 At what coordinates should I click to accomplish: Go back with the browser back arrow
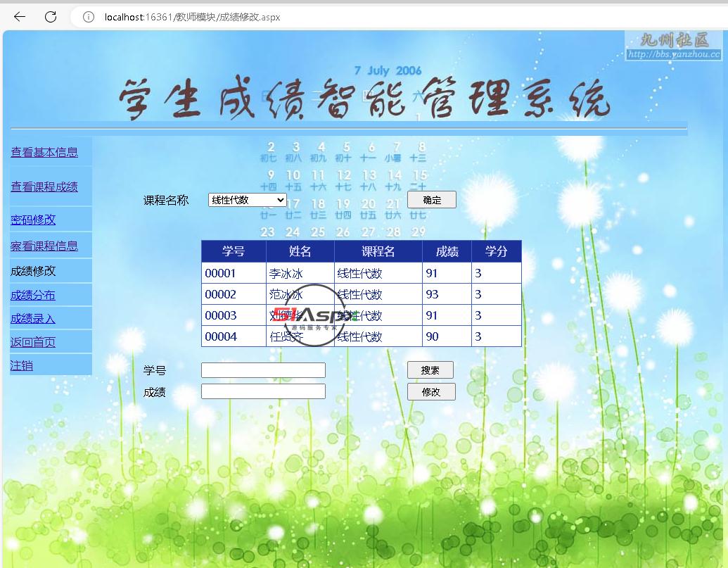(x=20, y=17)
